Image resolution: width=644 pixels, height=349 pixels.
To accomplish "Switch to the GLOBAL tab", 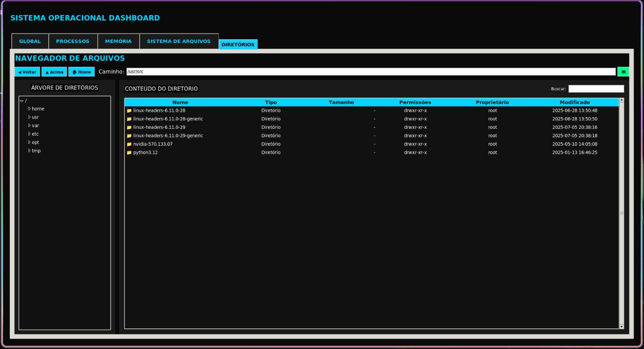I will [x=30, y=41].
